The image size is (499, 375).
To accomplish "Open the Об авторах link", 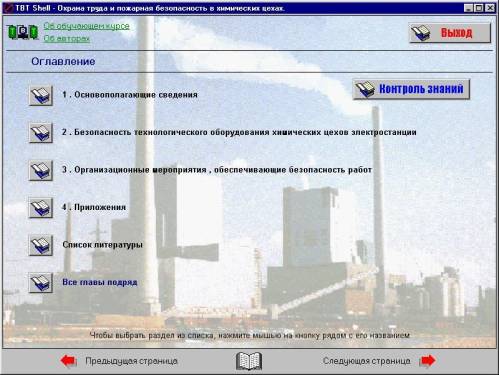I will pyautogui.click(x=67, y=38).
